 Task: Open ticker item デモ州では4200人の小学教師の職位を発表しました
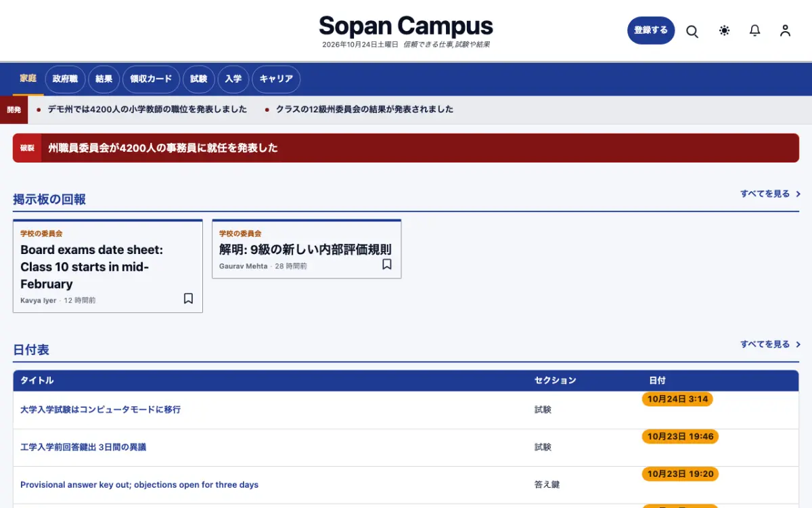[x=148, y=109]
